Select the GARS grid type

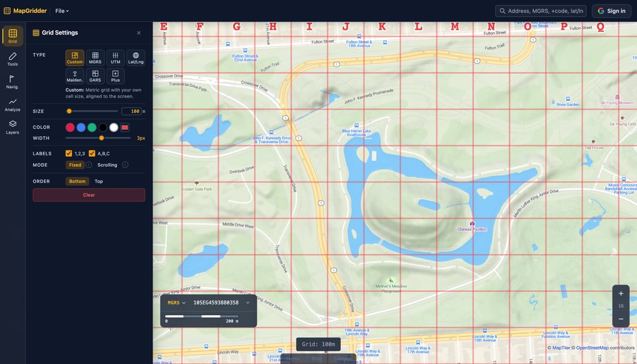tap(95, 76)
